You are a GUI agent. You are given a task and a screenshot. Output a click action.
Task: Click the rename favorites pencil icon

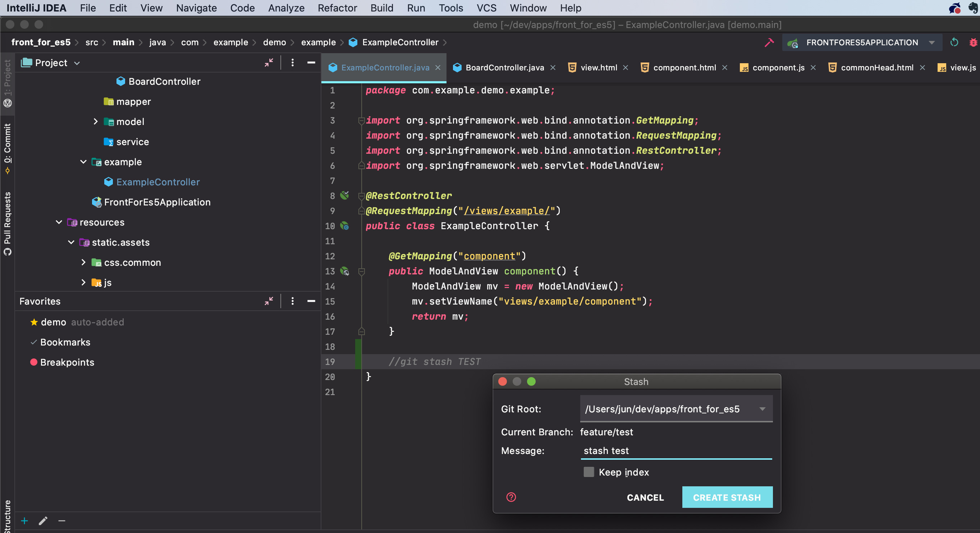[43, 520]
